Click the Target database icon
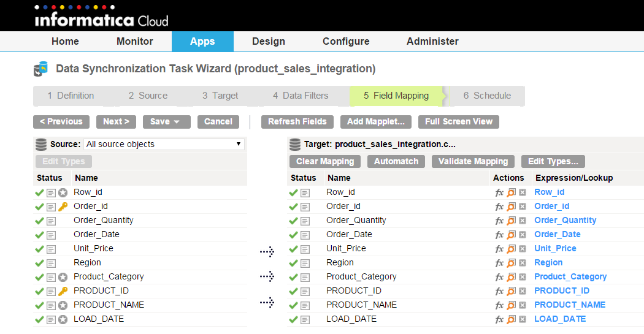Image resolution: width=644 pixels, height=334 pixels. [295, 145]
